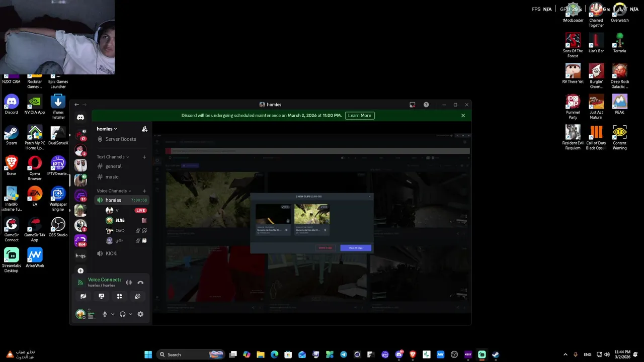Open Sons Of The Forest shortcut
644x362 pixels.
[x=573, y=46]
